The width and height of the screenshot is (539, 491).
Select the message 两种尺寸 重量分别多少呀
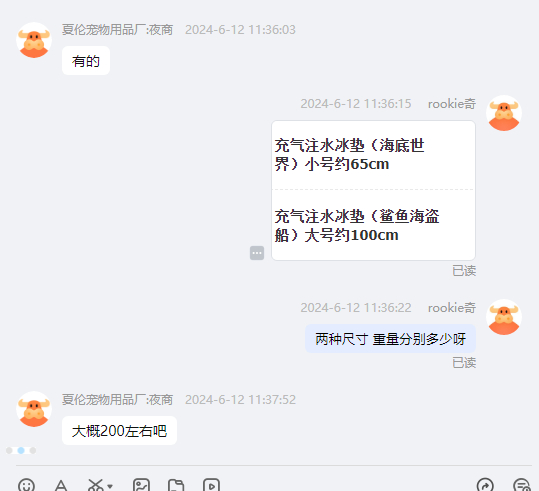[x=390, y=339]
